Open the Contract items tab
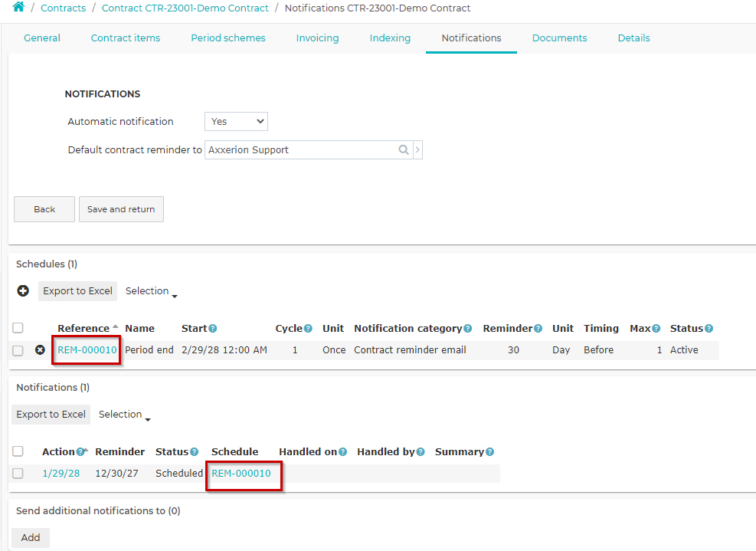 (126, 38)
